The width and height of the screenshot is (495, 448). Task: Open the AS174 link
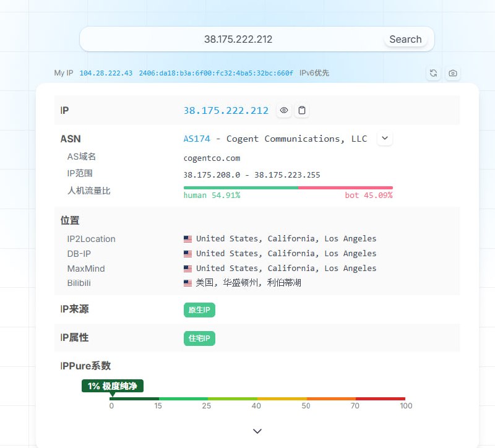197,139
